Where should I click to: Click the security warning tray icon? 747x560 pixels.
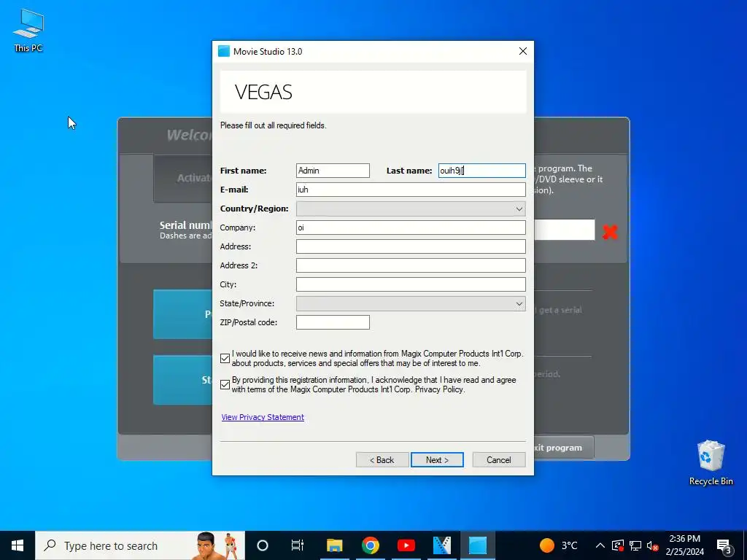[617, 545]
